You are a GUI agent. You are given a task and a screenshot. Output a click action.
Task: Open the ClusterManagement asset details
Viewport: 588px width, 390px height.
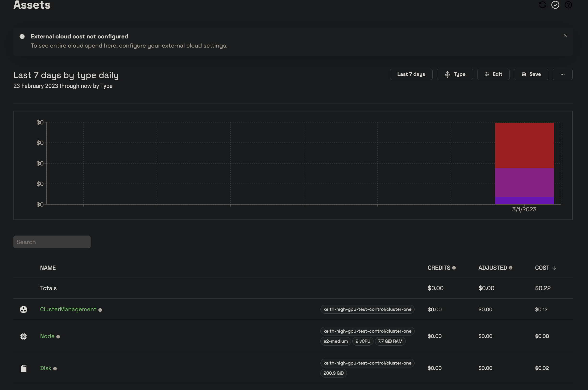click(x=68, y=309)
